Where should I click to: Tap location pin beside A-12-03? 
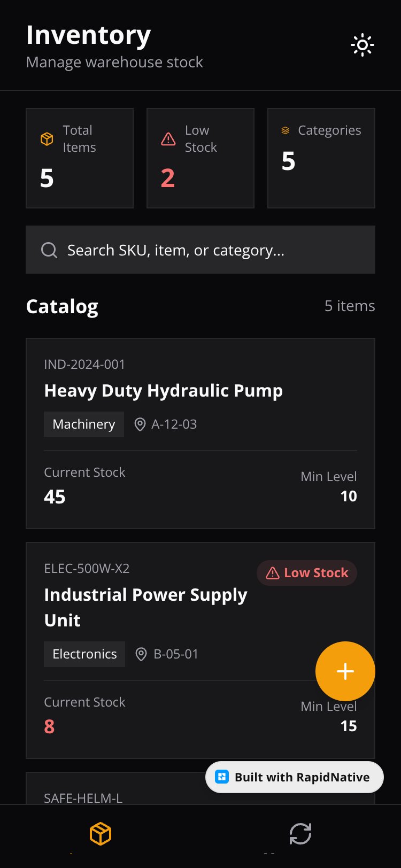click(140, 424)
